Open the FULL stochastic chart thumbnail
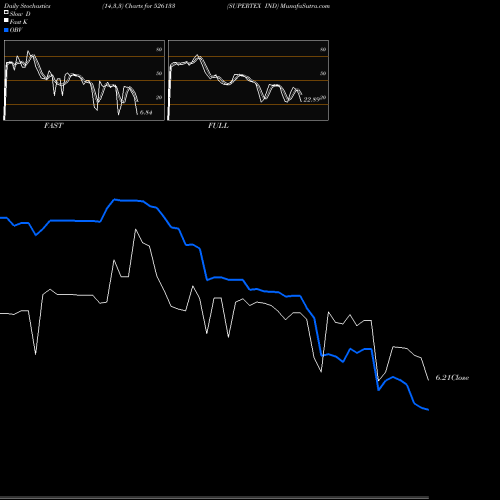The height and width of the screenshot is (500, 500). [x=248, y=80]
